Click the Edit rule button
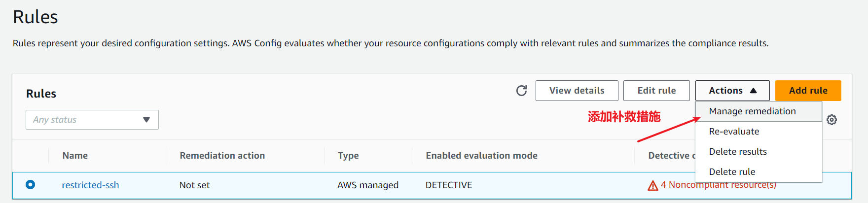Image resolution: width=868 pixels, height=203 pixels. (656, 91)
